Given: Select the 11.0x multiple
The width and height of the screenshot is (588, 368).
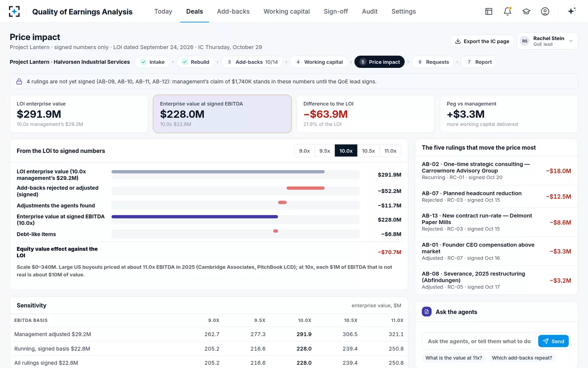Looking at the screenshot, I should point(390,151).
